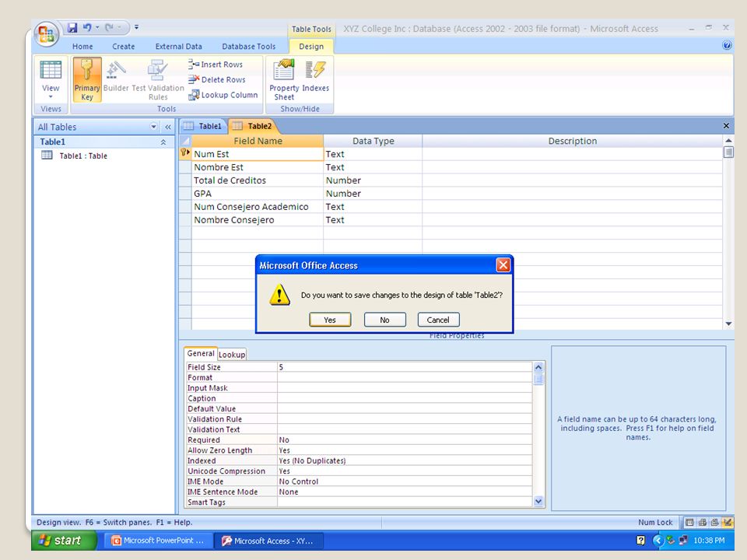Screen dimensions: 747x560
Task: Click the Allow Zero Length value
Action: [x=405, y=450]
